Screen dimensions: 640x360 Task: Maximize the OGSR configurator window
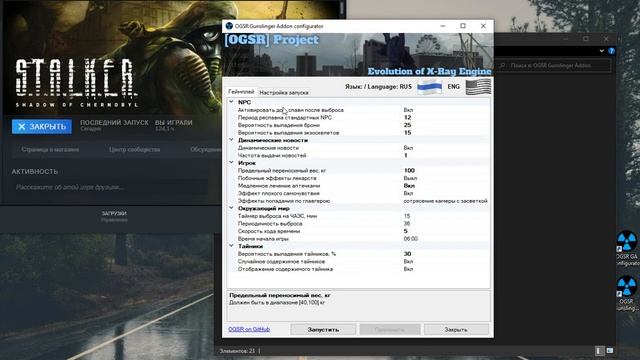point(463,26)
